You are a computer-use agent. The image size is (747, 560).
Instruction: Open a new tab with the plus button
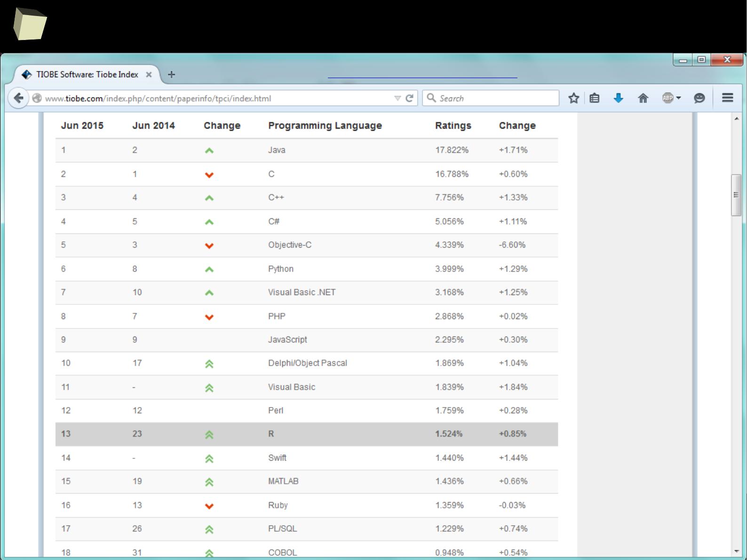[x=172, y=74]
